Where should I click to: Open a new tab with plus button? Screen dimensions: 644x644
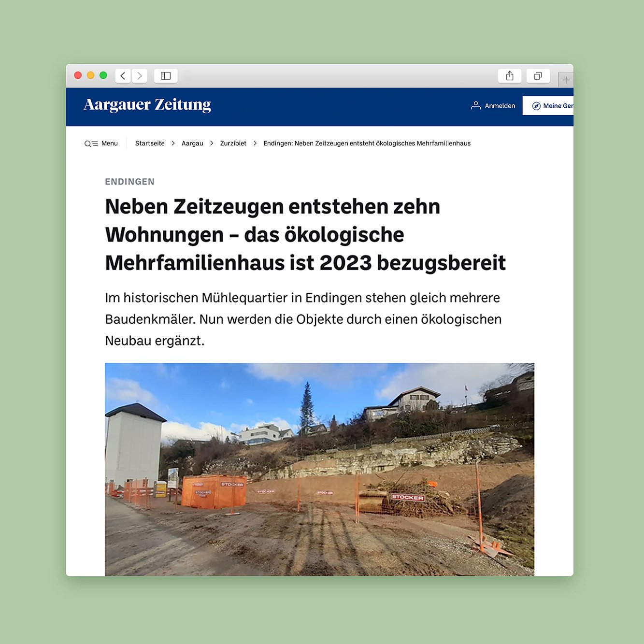tap(566, 80)
